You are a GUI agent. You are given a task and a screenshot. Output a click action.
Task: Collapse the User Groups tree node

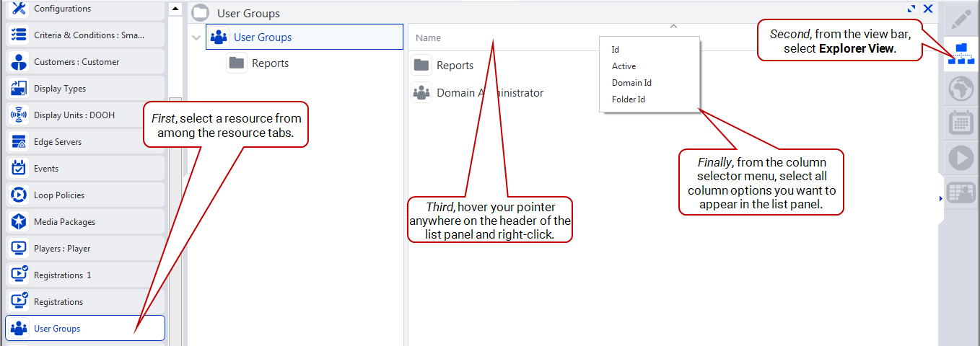click(x=197, y=37)
